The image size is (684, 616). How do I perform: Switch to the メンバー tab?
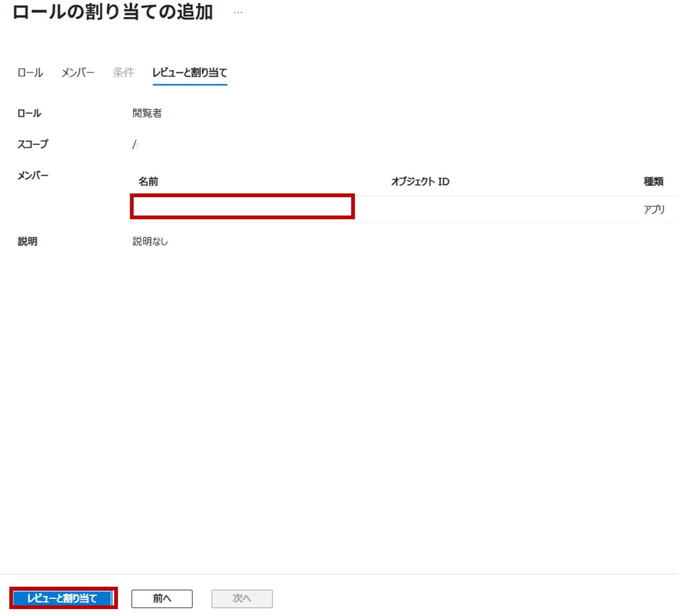tap(77, 73)
